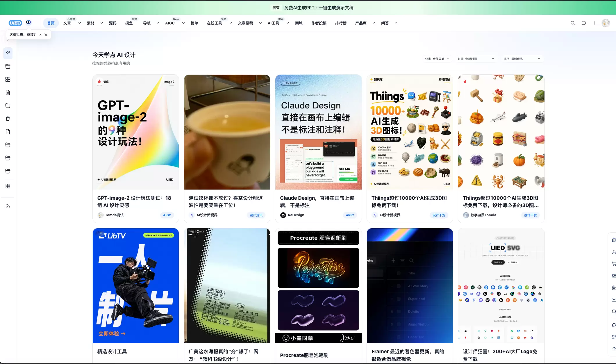Screen dimensions: 616x364
Task: Open the arrow link in the 这篇挺香 popup
Action: pos(40,35)
